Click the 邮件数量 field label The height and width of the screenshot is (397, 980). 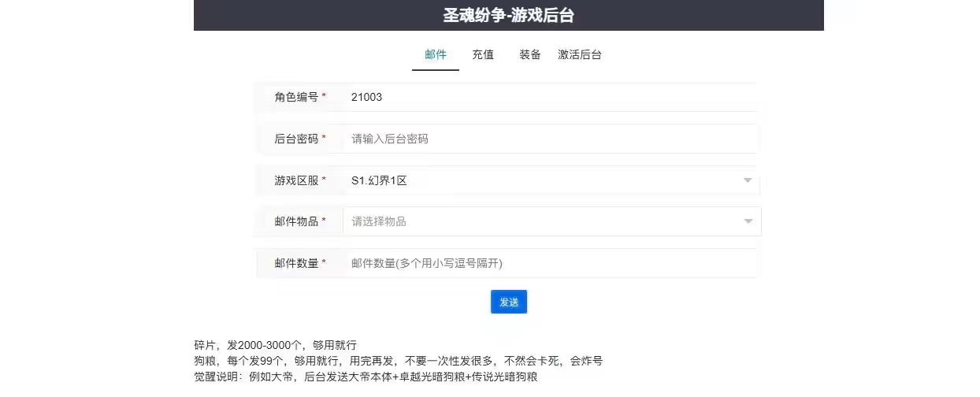[x=296, y=263]
